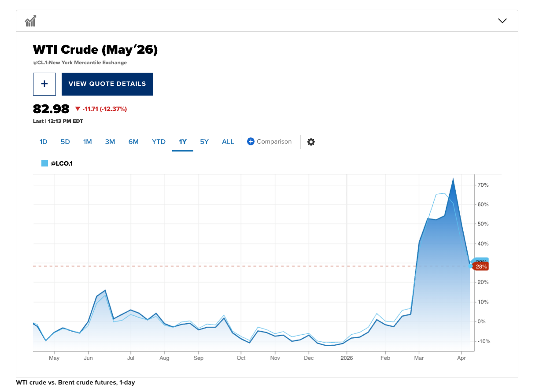Click the red 28% price marker
This screenshot has height=392, width=539.
[x=481, y=266]
